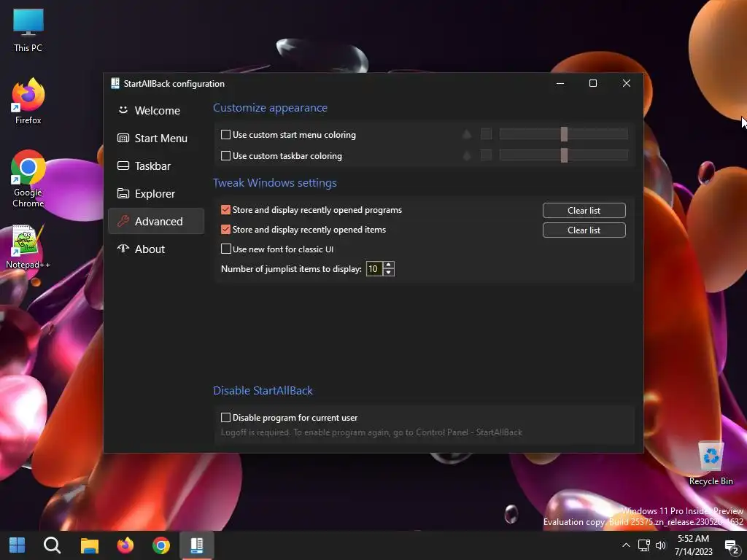Click the start menu coloring droplet icon
Image resolution: width=747 pixels, height=560 pixels.
coord(467,134)
